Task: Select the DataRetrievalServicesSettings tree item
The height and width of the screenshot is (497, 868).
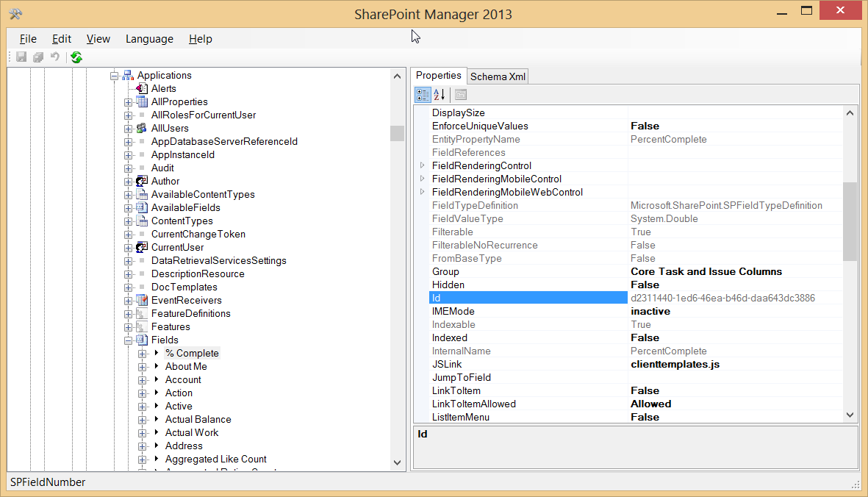Action: coord(219,261)
